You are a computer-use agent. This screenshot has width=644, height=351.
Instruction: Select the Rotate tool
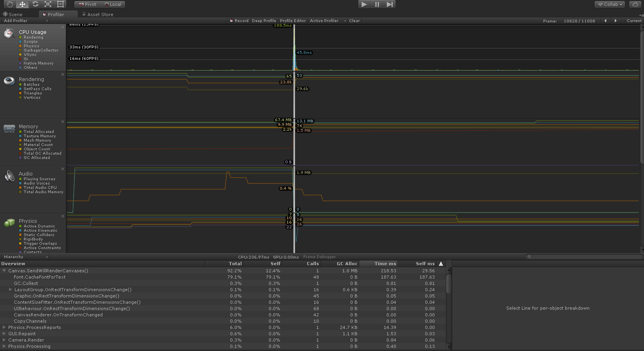[x=35, y=4]
